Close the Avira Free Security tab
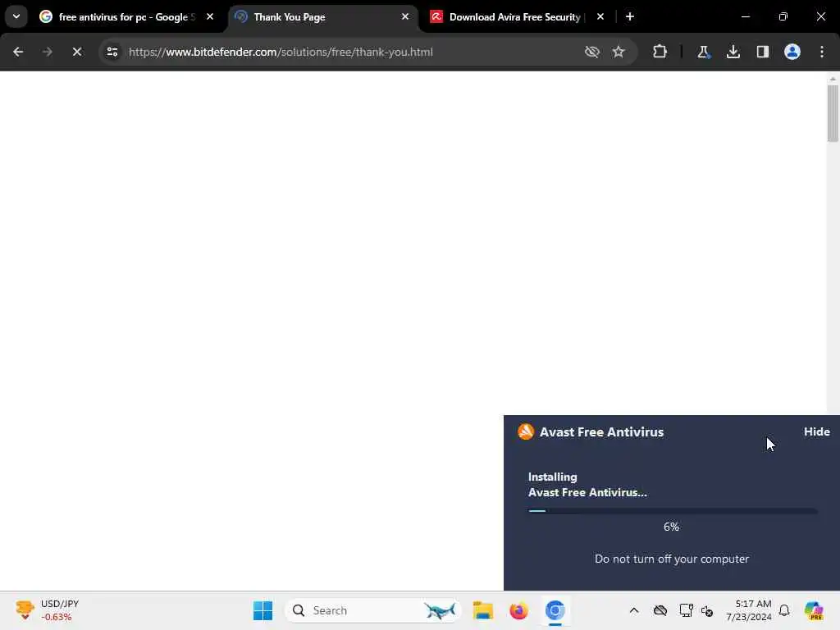Viewport: 840px width, 630px height. [x=600, y=16]
